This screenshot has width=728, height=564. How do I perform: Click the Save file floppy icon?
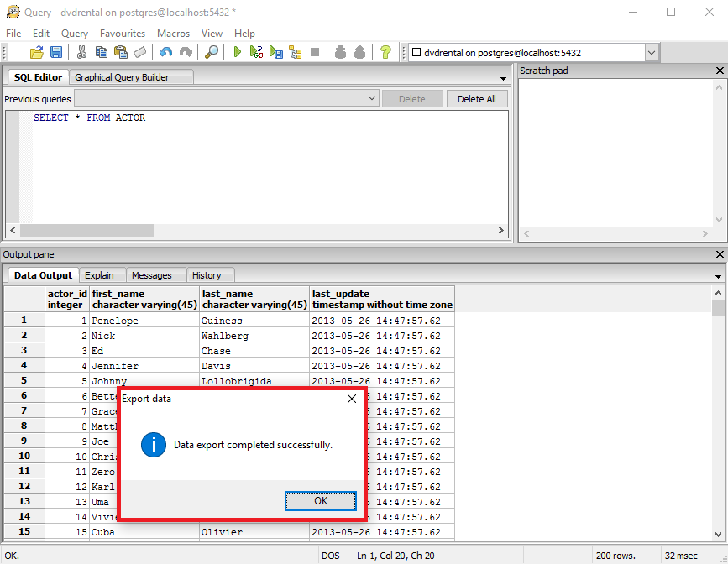click(x=55, y=52)
